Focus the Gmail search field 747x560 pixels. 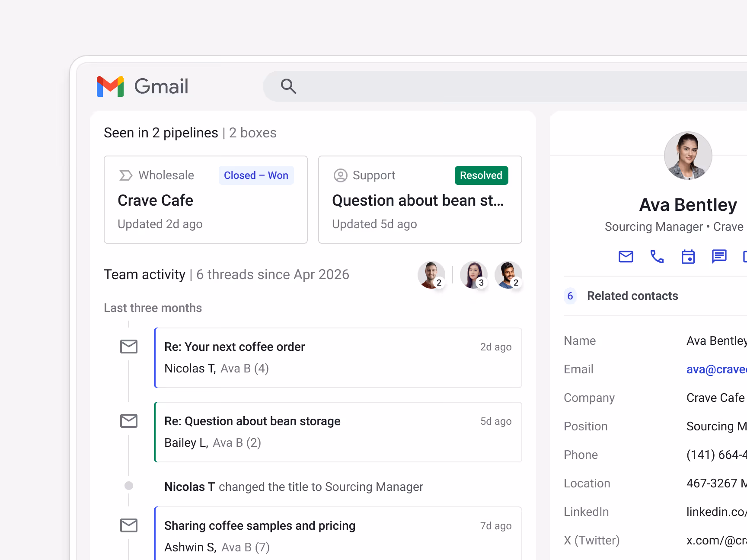click(505, 86)
